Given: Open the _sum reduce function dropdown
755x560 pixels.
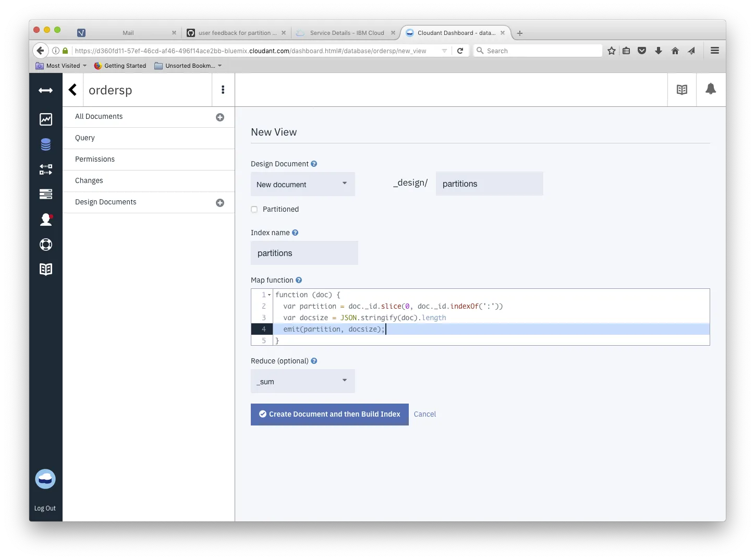Looking at the screenshot, I should [x=303, y=381].
